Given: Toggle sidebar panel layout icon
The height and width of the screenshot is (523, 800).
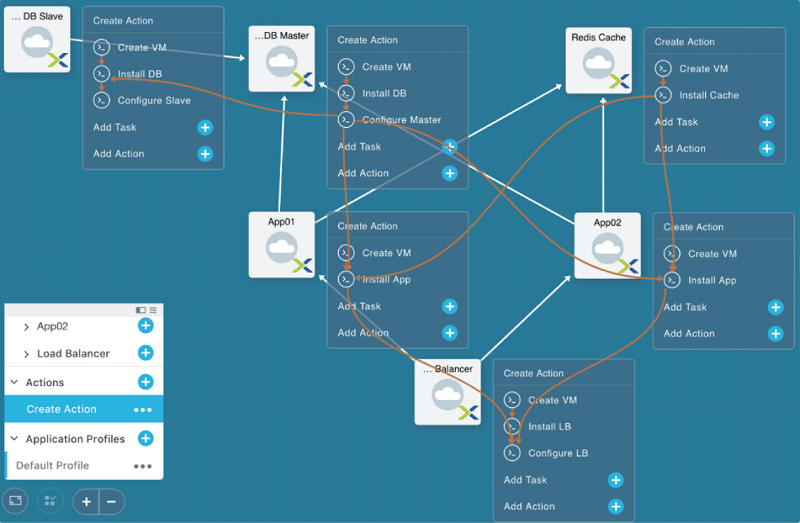Looking at the screenshot, I should pyautogui.click(x=141, y=310).
